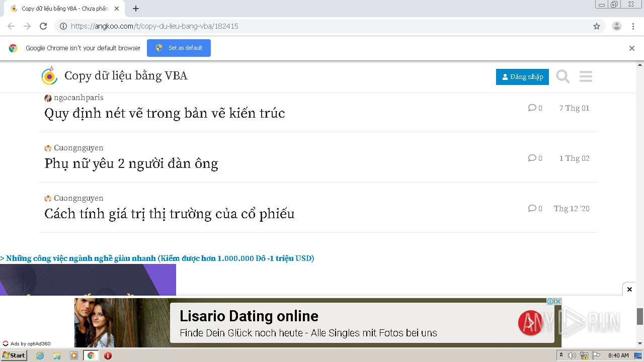Open Windows Start menu

tap(14, 355)
